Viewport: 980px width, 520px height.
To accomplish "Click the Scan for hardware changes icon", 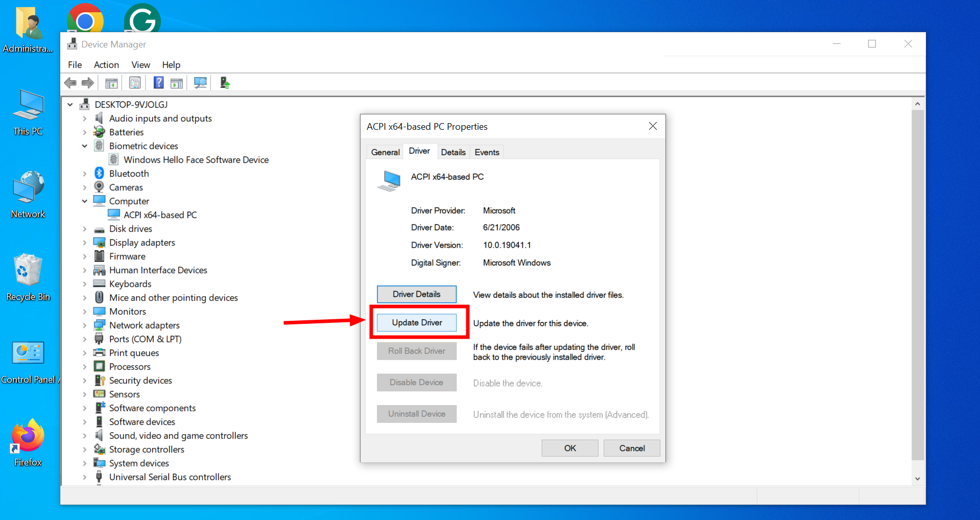I will coord(200,82).
